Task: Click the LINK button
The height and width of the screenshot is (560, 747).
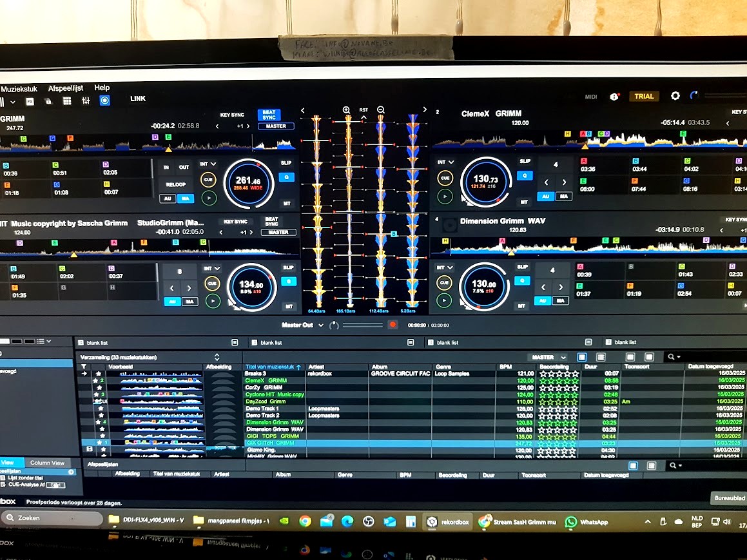Action: [138, 99]
